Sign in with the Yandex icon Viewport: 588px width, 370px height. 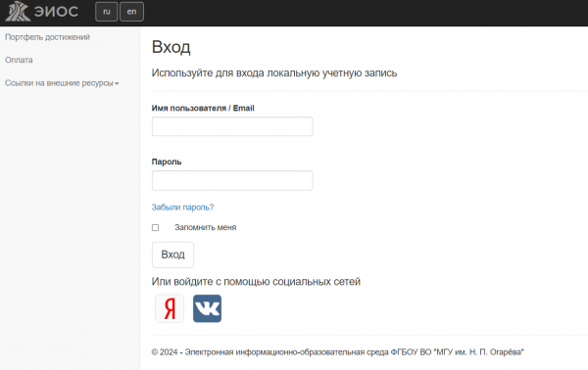(x=170, y=308)
